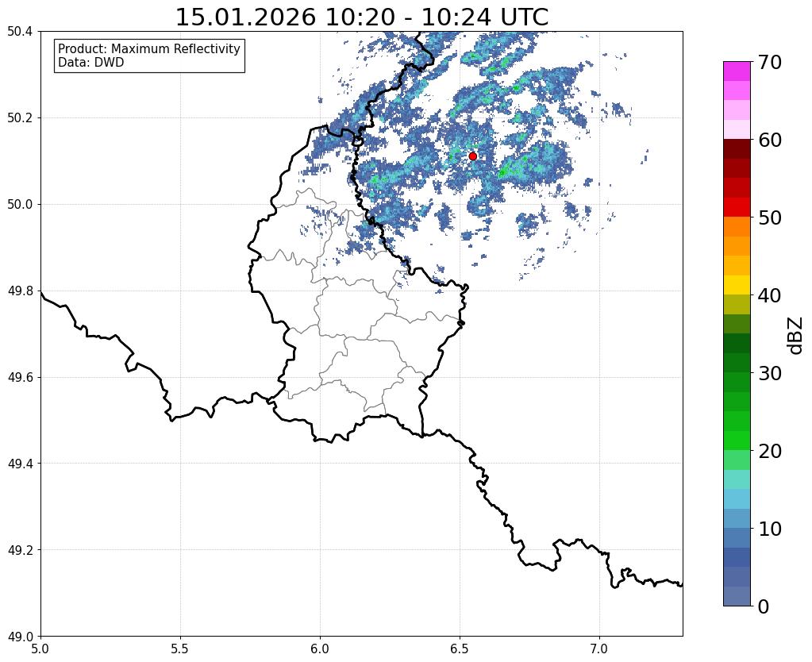The width and height of the screenshot is (812, 662).
Task: Click the longitude tick label 5.5
Action: tap(180, 649)
